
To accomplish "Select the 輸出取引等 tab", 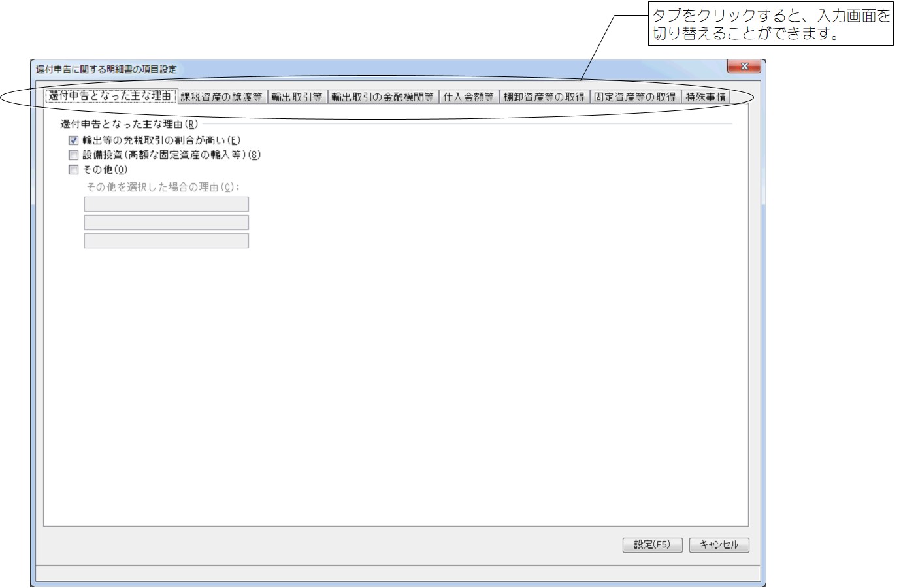I will [x=297, y=97].
